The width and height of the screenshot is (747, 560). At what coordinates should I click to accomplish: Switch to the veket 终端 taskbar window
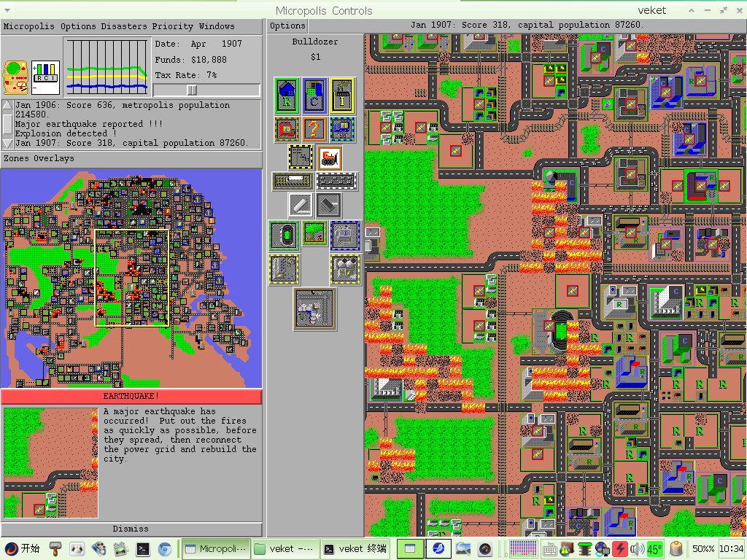(x=355, y=548)
